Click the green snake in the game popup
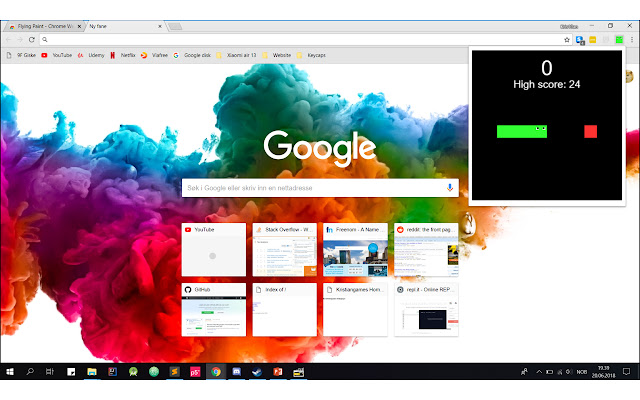The image size is (640, 400). [522, 131]
